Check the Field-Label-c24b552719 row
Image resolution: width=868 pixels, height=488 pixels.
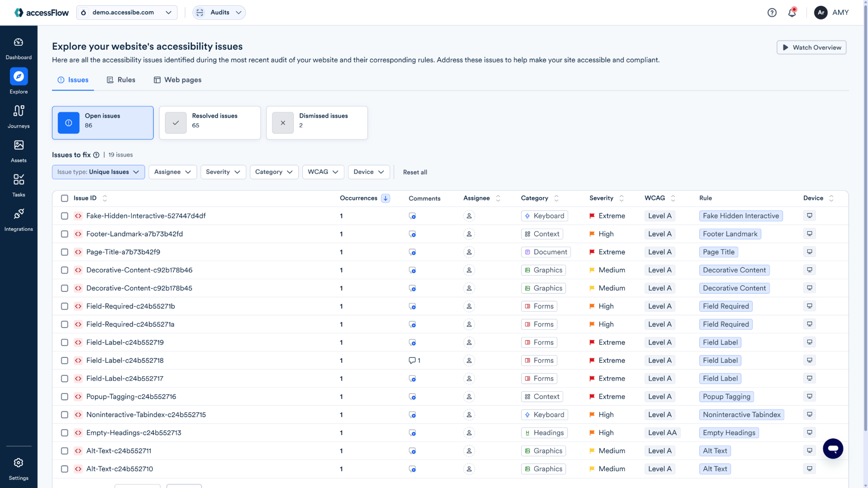pyautogui.click(x=65, y=343)
